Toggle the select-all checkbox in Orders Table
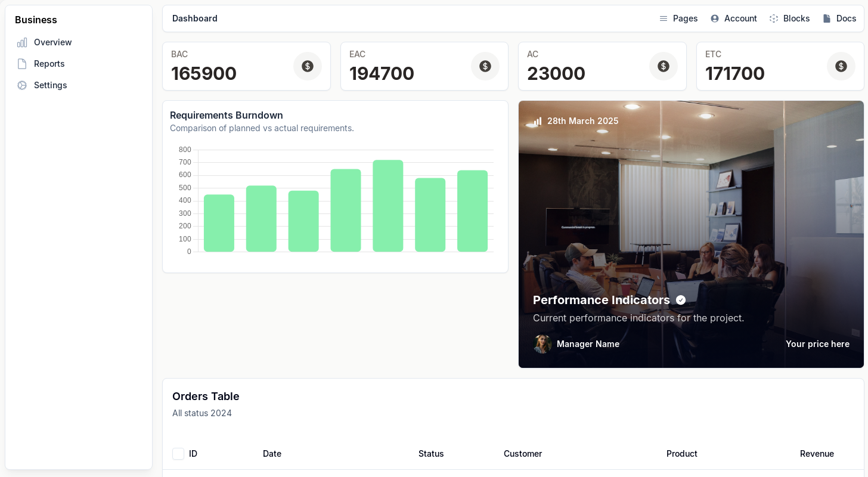 coord(178,454)
